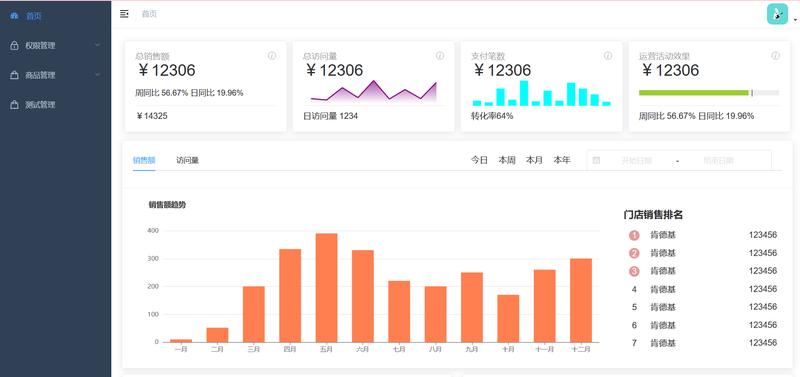Screen dimensions: 800x377
Task: Click the bag icon next to 测试管理
Action: tap(14, 105)
